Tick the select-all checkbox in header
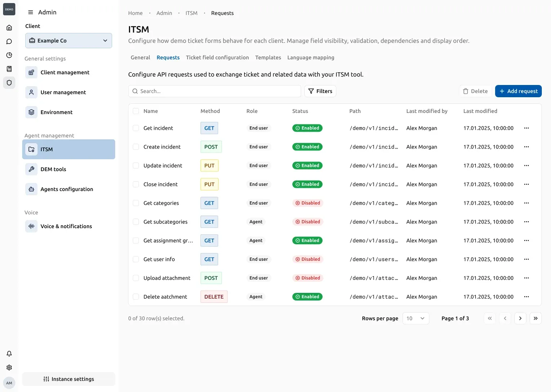 pyautogui.click(x=136, y=111)
